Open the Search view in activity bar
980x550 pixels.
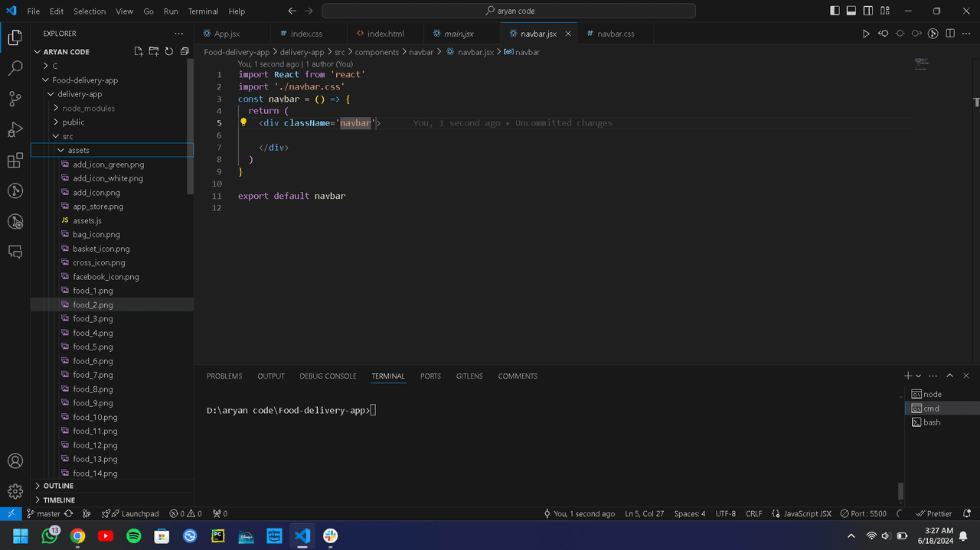click(x=15, y=68)
